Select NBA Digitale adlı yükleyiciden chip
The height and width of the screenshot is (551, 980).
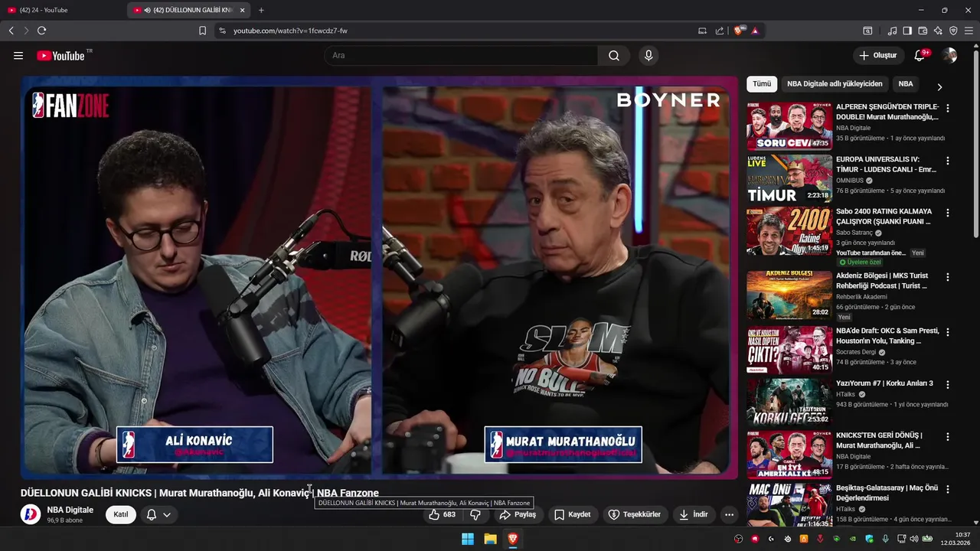point(835,84)
